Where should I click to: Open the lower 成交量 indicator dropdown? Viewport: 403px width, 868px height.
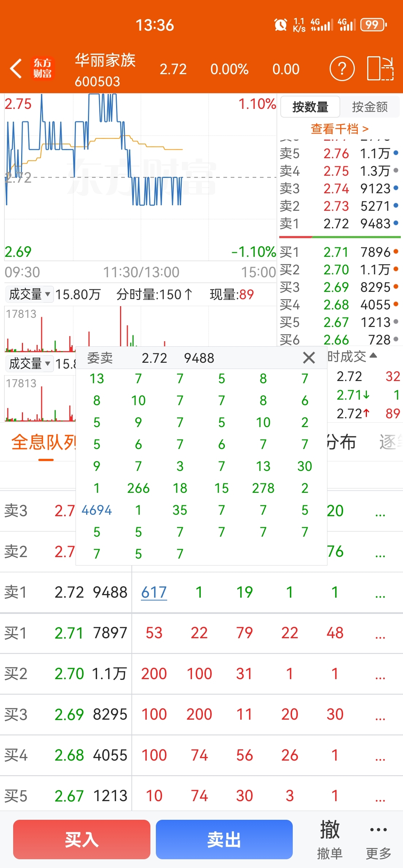pos(30,363)
